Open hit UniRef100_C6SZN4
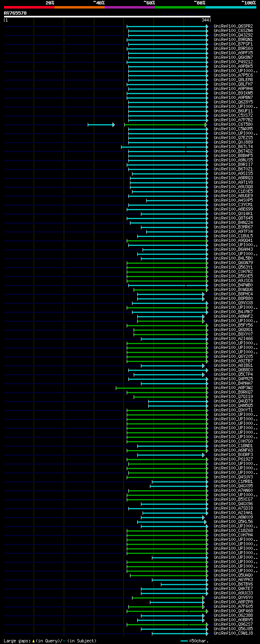 pos(233,30)
